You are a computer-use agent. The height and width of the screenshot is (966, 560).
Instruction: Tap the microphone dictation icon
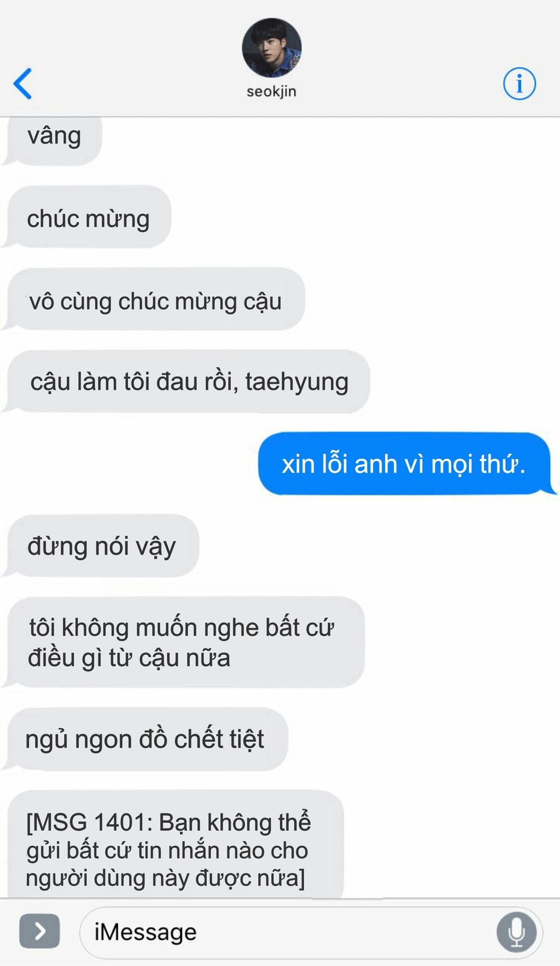point(516,932)
